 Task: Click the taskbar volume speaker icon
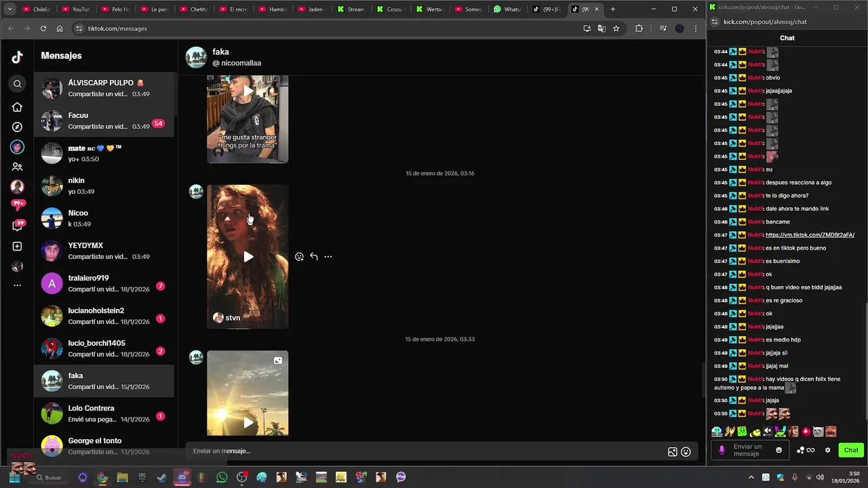coord(820,477)
